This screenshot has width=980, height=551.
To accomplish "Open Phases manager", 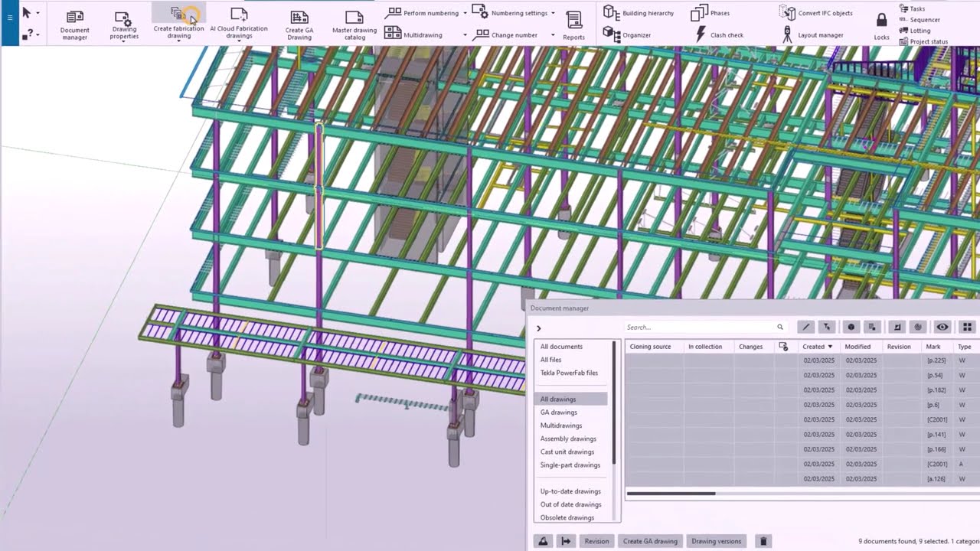I will (710, 12).
